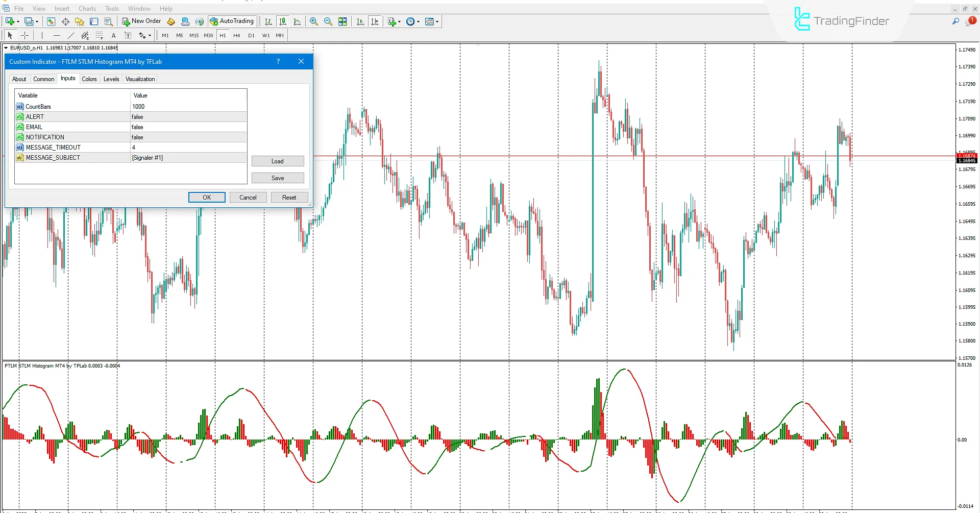This screenshot has width=980, height=513.
Task: Open the Periods dropdown
Action: (x=417, y=21)
